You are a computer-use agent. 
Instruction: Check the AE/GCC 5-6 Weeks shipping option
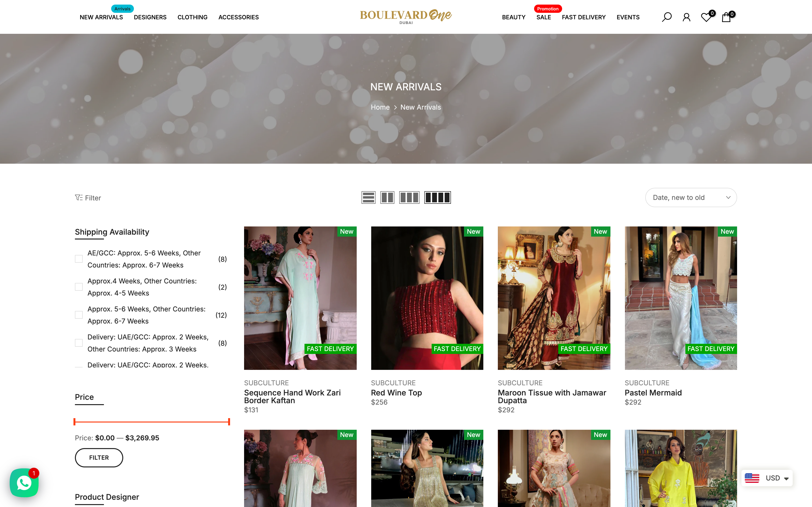pos(79,259)
